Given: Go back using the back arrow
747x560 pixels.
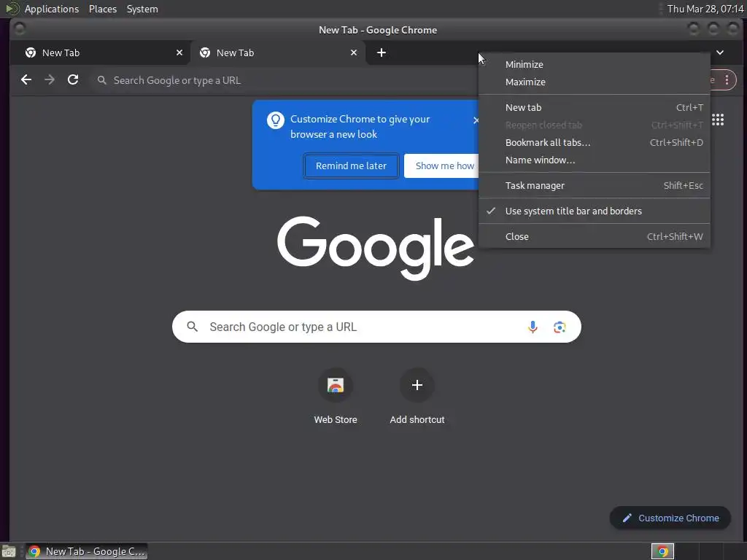Looking at the screenshot, I should 26,80.
